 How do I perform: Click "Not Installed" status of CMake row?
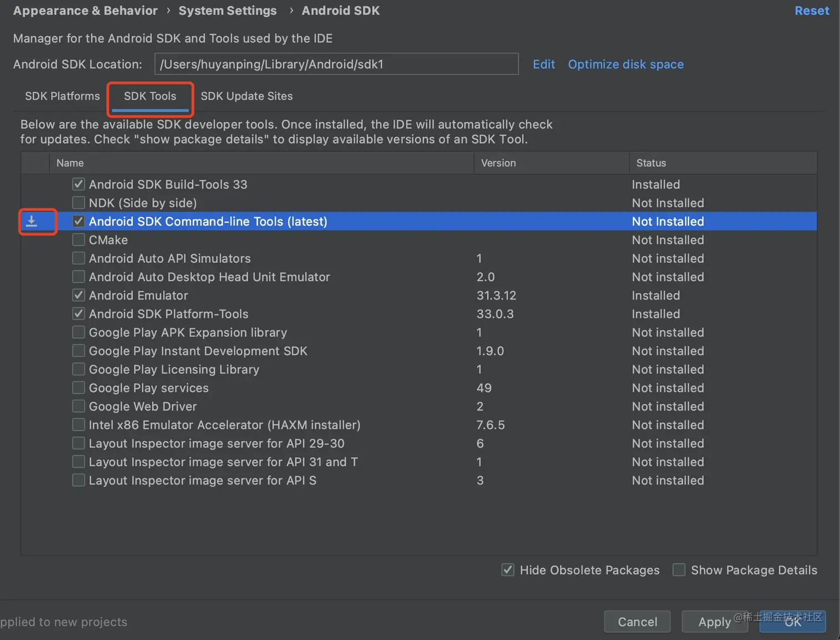[x=668, y=240]
